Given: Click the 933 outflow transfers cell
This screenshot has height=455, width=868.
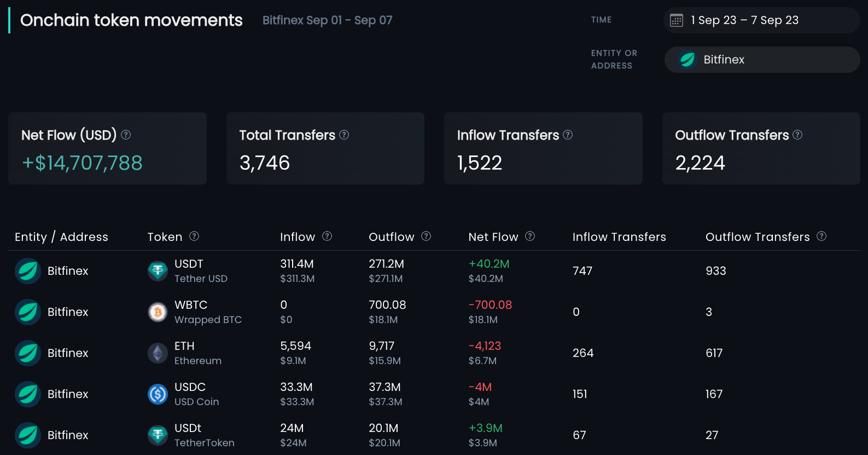Looking at the screenshot, I should point(716,271).
